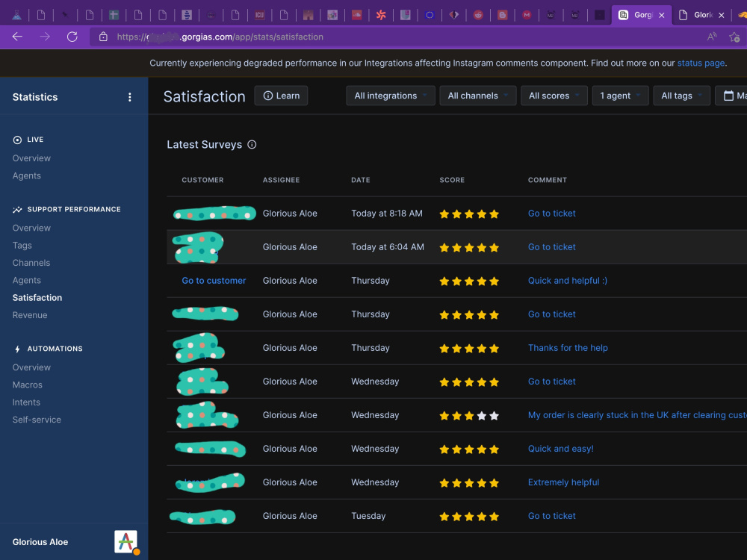Screen dimensions: 747x560
Task: Open the 'Quick and easy!' comment
Action: (561, 449)
